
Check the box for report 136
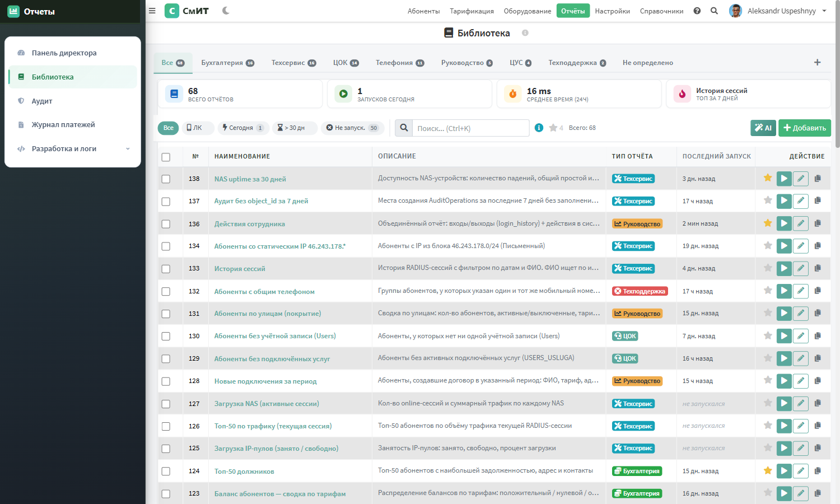point(166,224)
